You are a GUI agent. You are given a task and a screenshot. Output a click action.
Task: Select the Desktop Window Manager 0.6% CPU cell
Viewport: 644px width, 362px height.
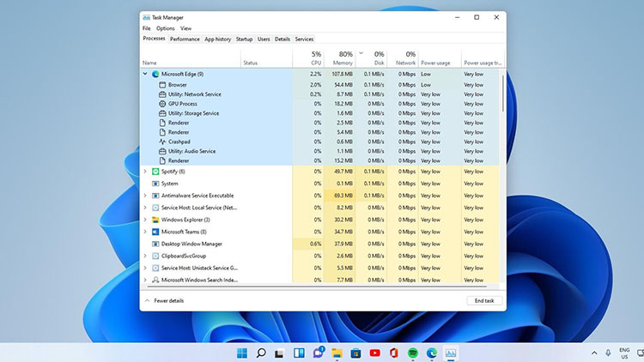point(308,244)
